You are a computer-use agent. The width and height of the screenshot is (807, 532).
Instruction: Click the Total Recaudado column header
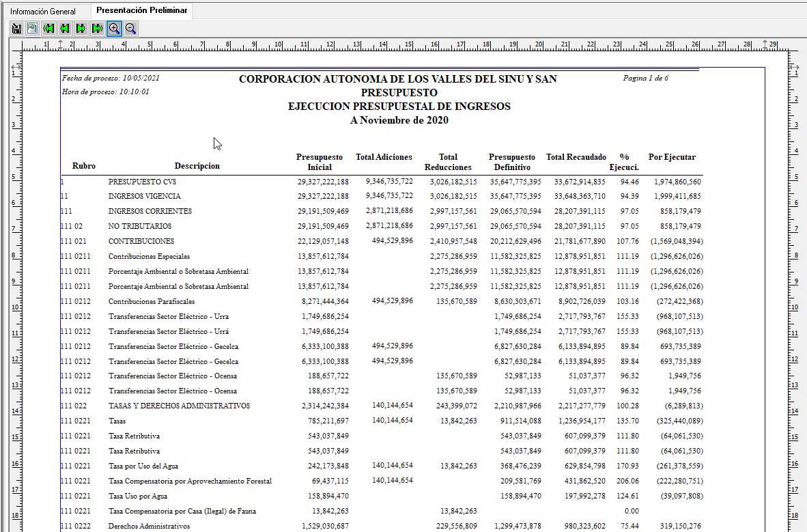[x=576, y=157]
